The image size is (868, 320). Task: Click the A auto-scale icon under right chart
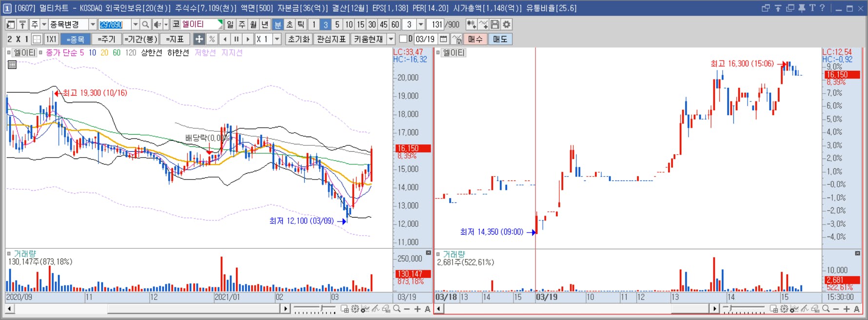[x=857, y=309]
